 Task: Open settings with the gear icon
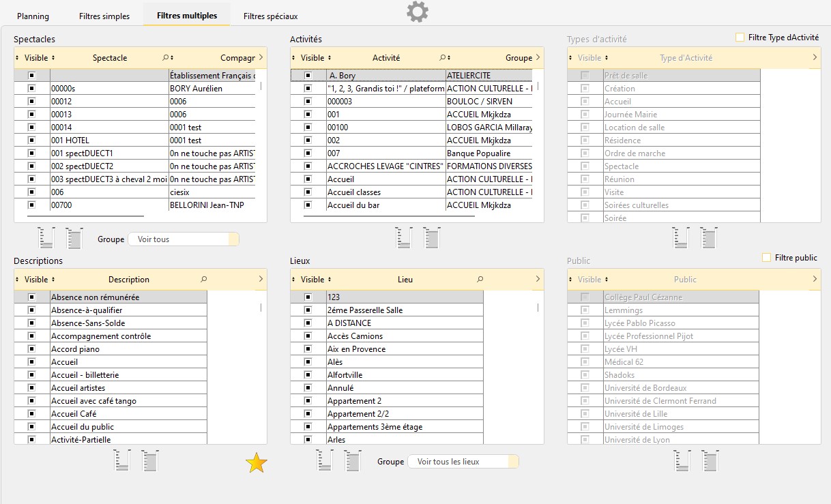click(418, 12)
